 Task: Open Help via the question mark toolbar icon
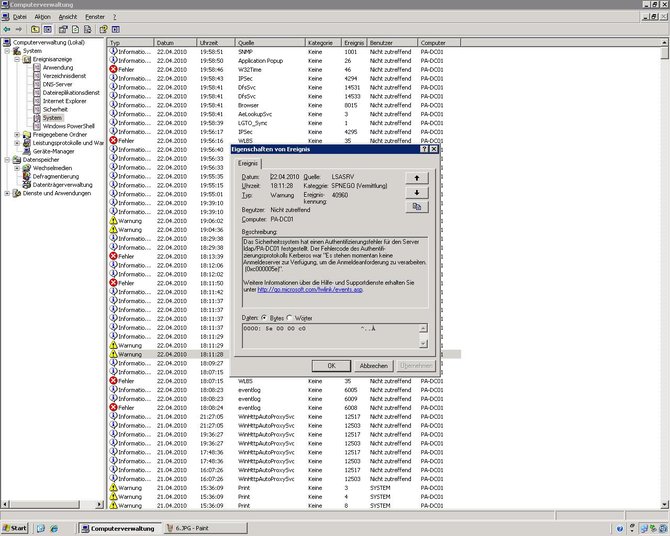click(103, 29)
